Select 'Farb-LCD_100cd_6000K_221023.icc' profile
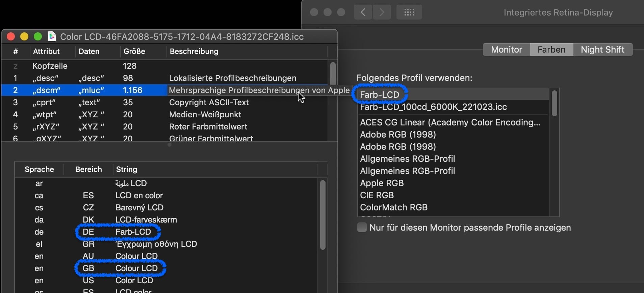 point(454,107)
